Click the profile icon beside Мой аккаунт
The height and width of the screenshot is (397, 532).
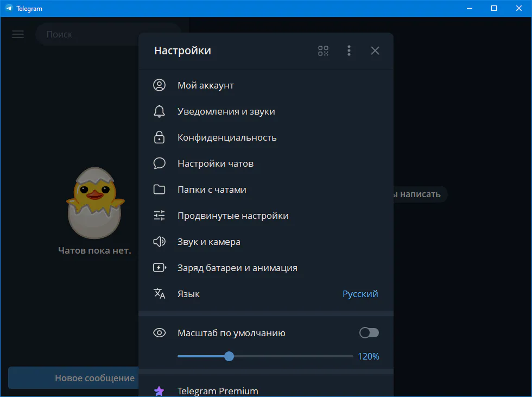(x=159, y=85)
